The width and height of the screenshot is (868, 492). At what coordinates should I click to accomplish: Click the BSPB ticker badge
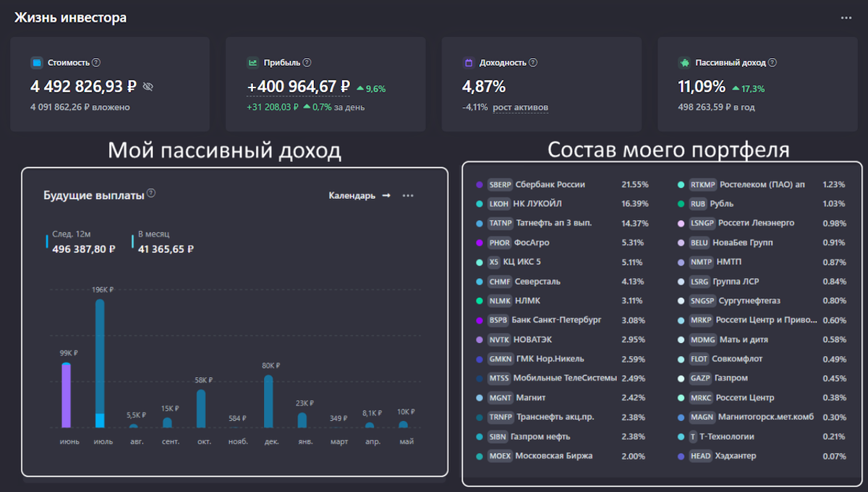(x=498, y=320)
